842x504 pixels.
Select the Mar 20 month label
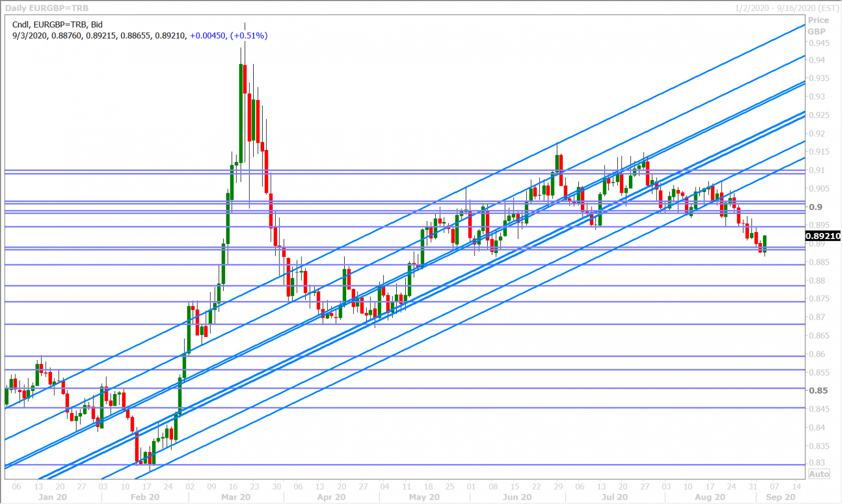point(236,497)
